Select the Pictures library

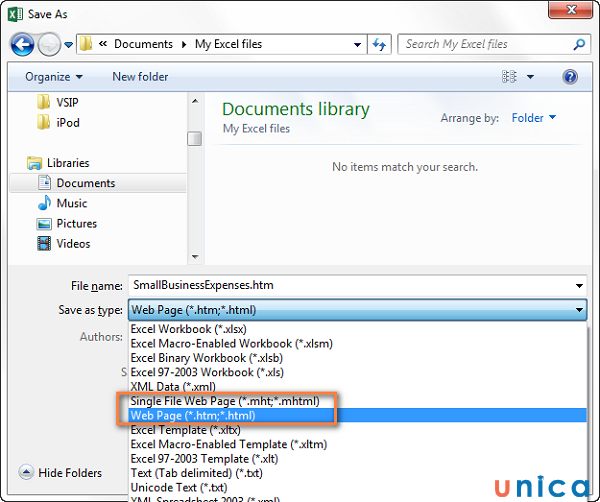(67, 223)
